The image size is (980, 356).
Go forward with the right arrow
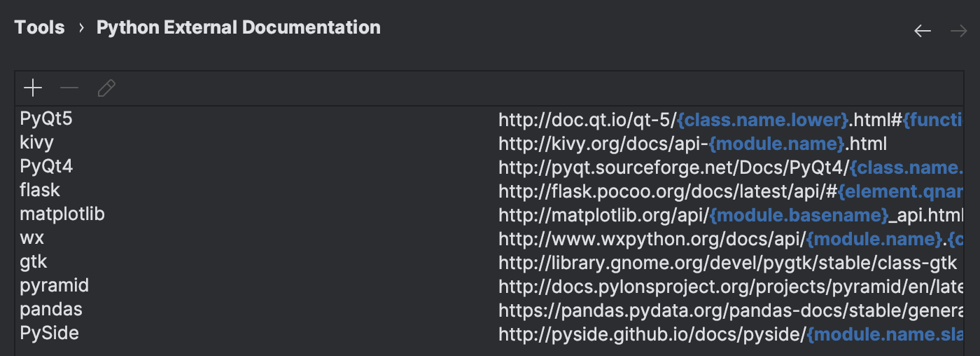click(x=958, y=31)
